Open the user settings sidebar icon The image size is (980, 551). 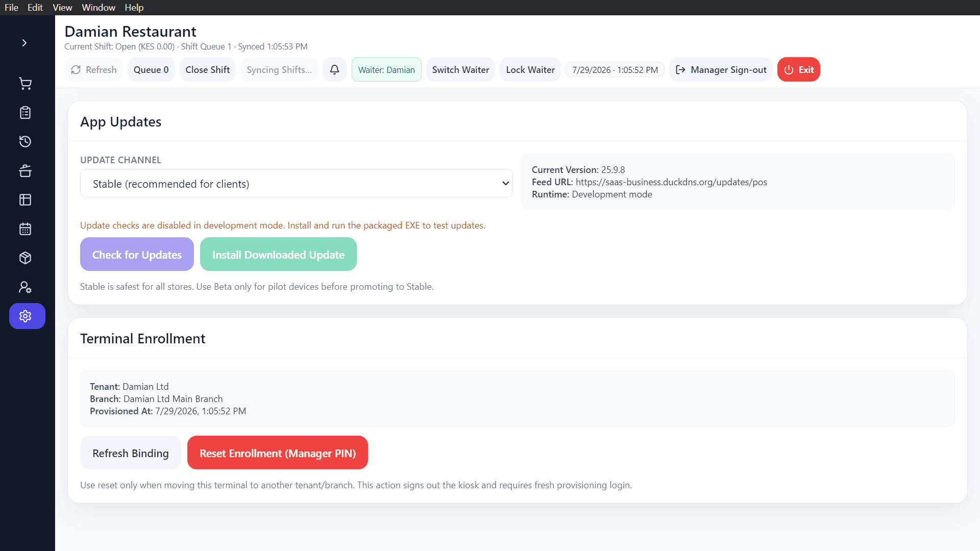tap(26, 287)
